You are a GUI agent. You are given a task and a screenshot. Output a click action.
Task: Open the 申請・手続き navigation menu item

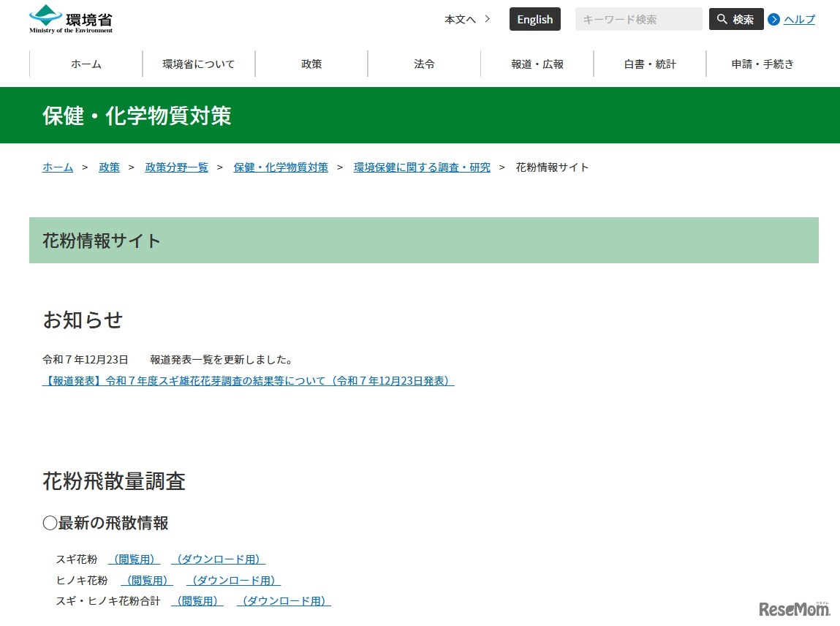(763, 64)
